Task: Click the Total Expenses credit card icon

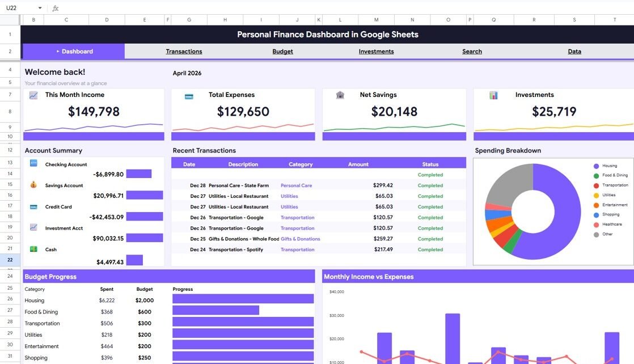Action: tap(189, 96)
